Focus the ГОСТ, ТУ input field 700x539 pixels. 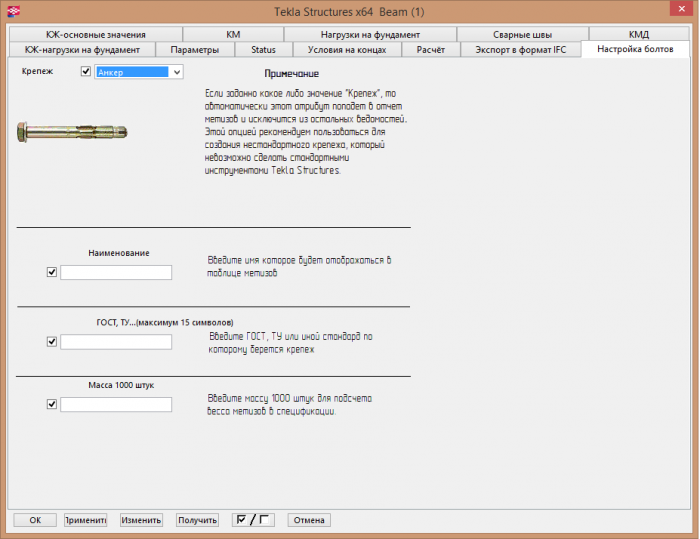point(116,342)
